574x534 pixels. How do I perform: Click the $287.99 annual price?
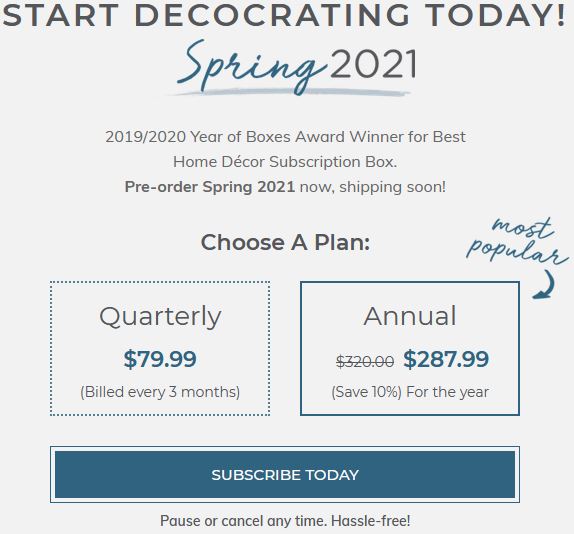click(446, 359)
